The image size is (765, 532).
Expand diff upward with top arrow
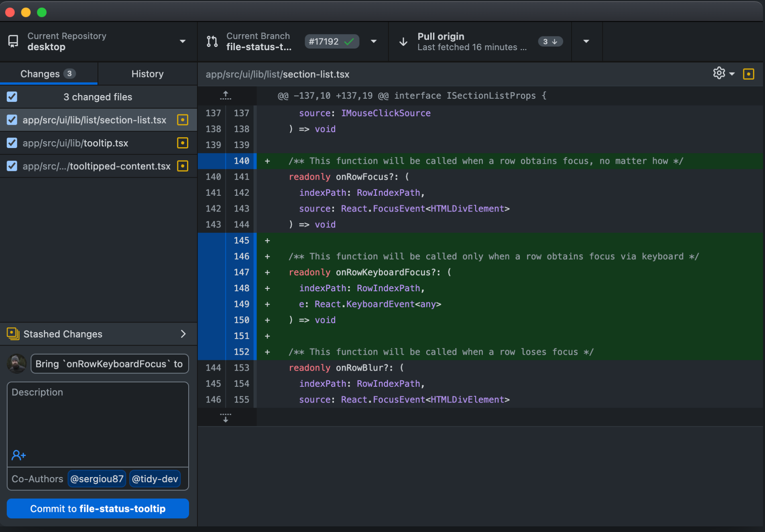(226, 95)
